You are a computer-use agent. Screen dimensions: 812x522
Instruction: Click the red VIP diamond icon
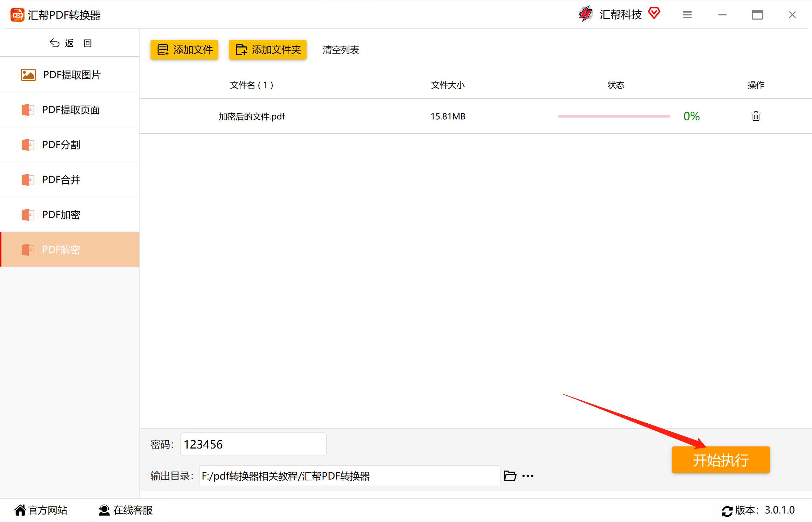654,13
